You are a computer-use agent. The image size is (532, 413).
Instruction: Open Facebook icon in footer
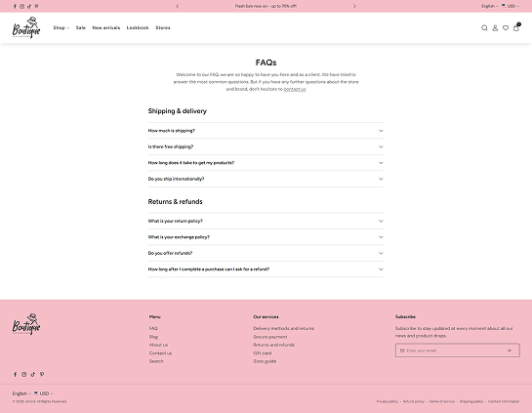[x=15, y=374]
